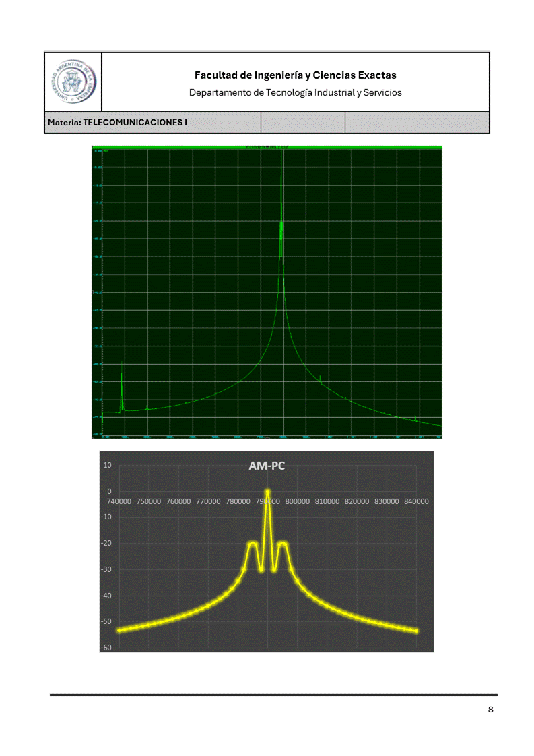Screen dimensions: 534x756
Task: Click the '-60' y-axis label on the AM-PC chart
Action: [x=106, y=648]
